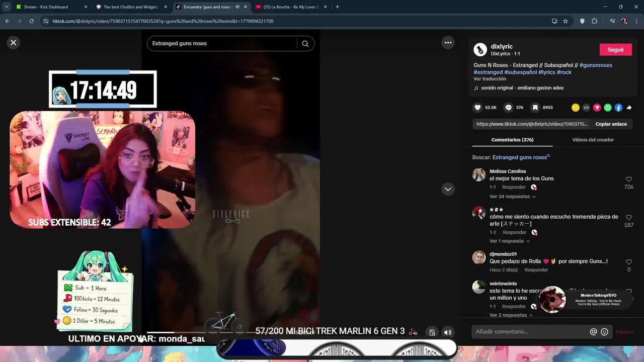Repost the video using yellow repost icon
This screenshot has height=362, width=644.
[576, 108]
